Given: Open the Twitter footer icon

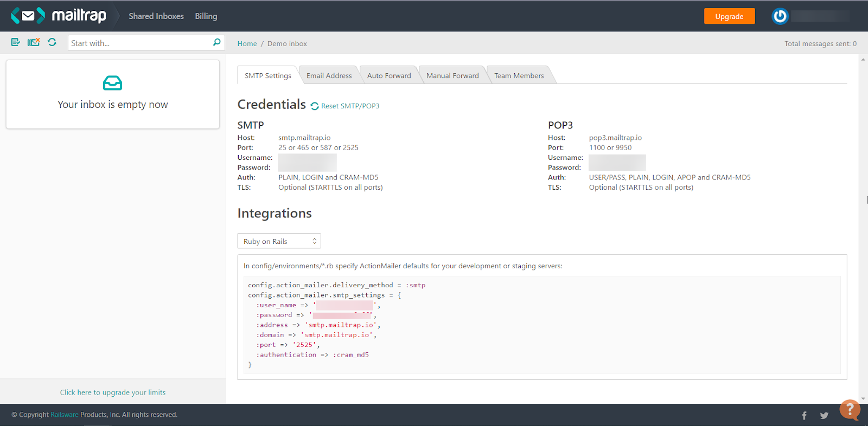Looking at the screenshot, I should click(824, 416).
